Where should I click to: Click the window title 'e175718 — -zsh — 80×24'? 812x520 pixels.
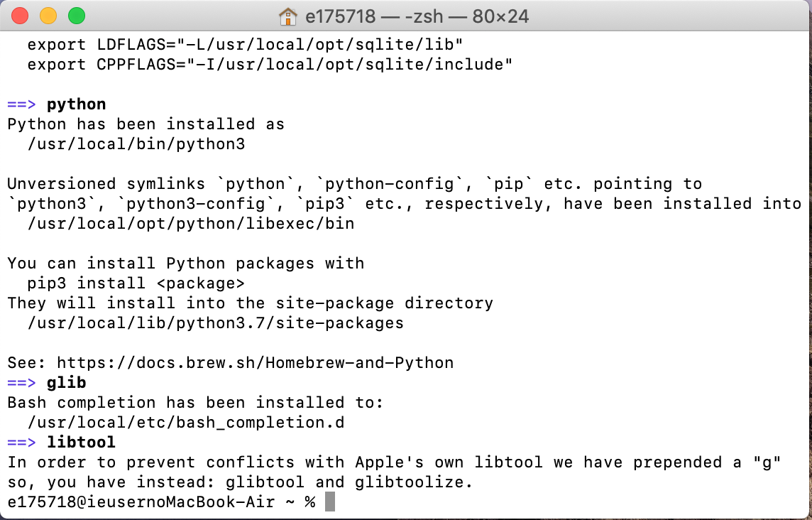point(417,16)
